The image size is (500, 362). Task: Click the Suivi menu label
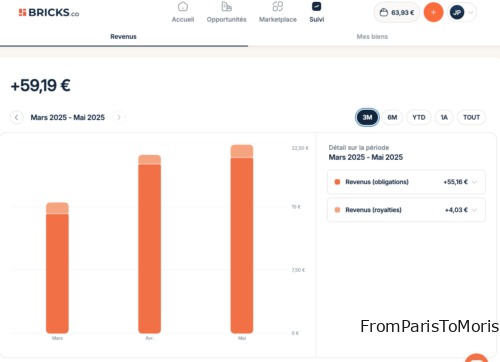pos(316,20)
